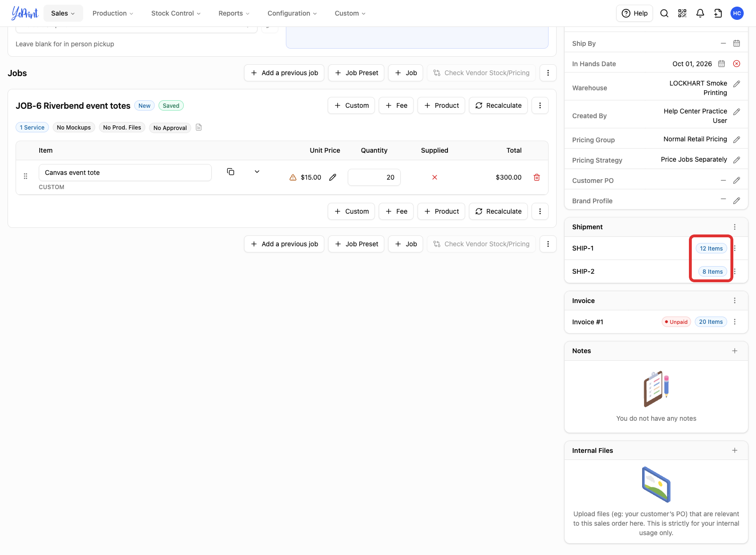Open Invoice #1 20 Items badge
Viewport: 756px width, 555px height.
pyautogui.click(x=711, y=322)
